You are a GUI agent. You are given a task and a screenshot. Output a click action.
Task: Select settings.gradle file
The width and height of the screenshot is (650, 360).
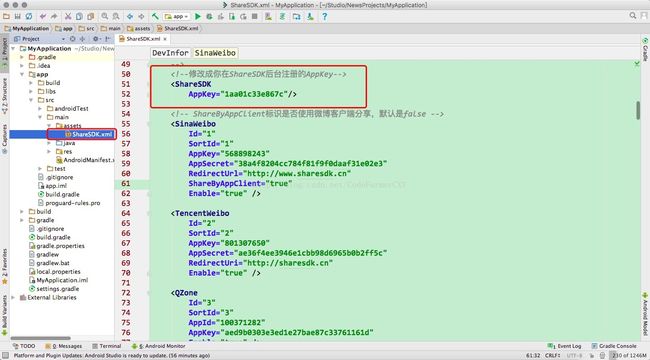pyautogui.click(x=54, y=289)
